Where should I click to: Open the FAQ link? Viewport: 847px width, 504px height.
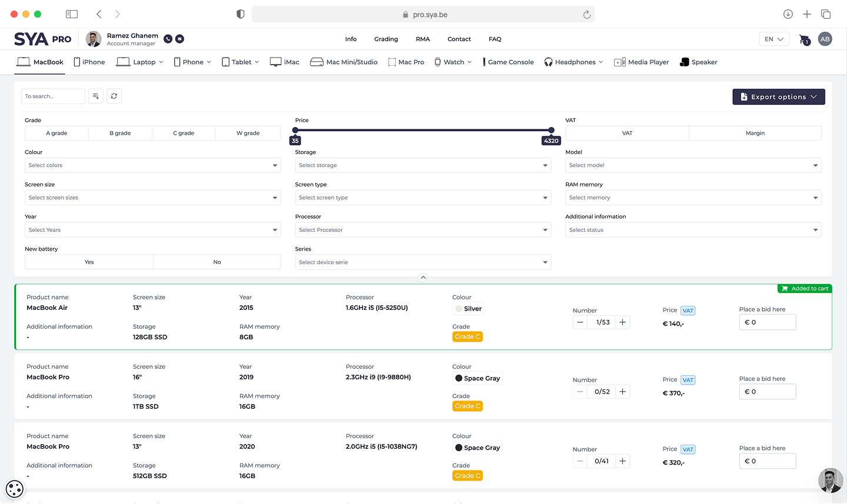(x=495, y=39)
